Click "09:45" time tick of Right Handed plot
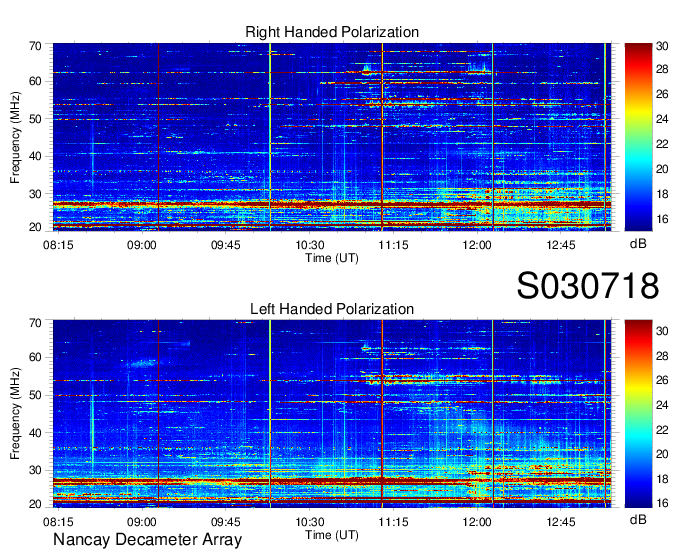 point(226,245)
